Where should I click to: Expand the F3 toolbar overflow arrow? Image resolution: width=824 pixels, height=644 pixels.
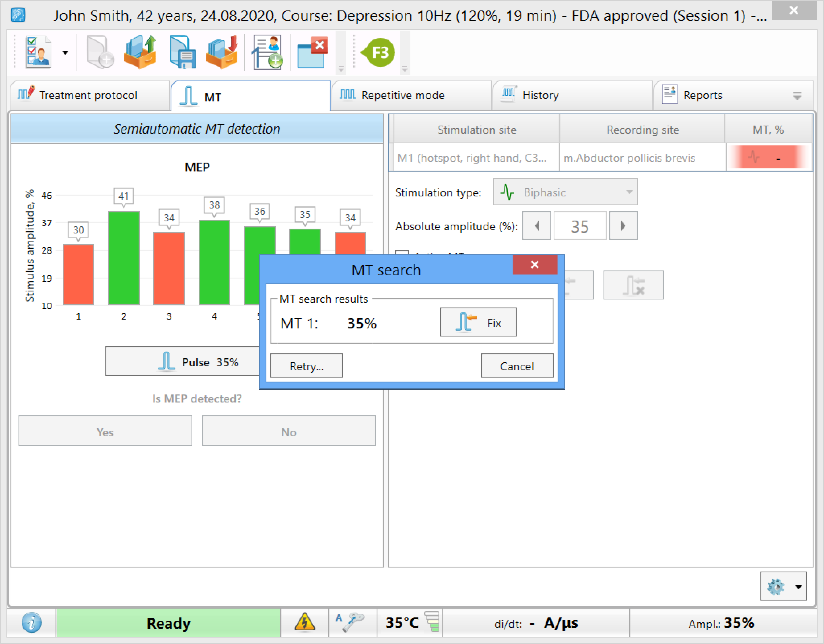tap(405, 69)
